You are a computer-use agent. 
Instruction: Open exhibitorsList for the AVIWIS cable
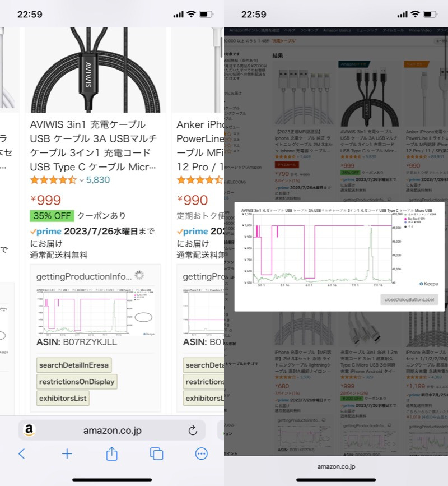click(63, 399)
